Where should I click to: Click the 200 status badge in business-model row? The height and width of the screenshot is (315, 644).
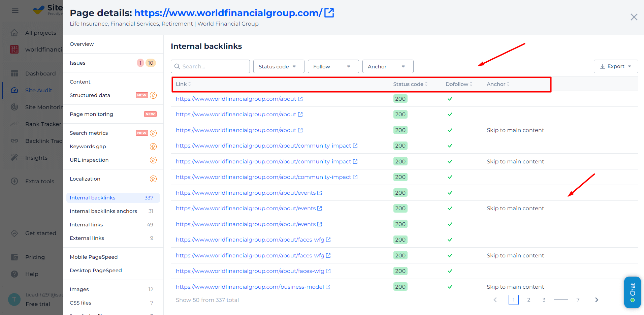coord(400,287)
